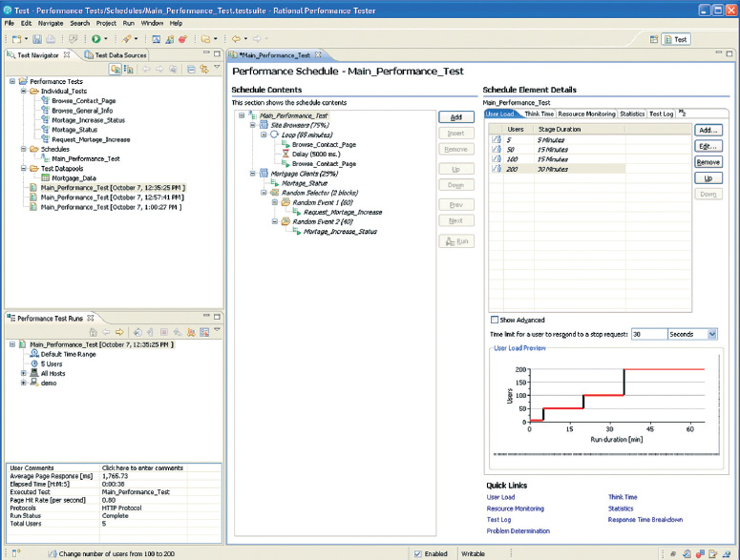This screenshot has height=560, width=740.
Task: Click Add button in Schedule Contents
Action: tap(455, 116)
